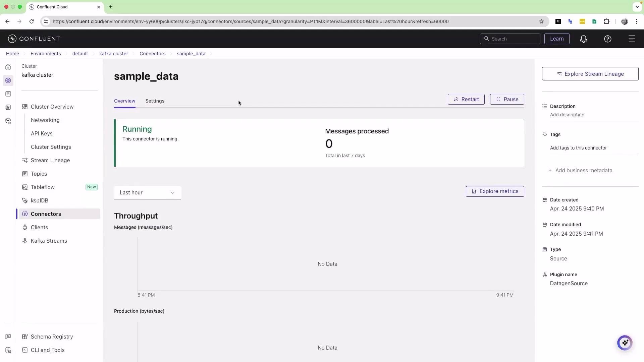Click the Learn button in header
The width and height of the screenshot is (644, 362).
(557, 39)
